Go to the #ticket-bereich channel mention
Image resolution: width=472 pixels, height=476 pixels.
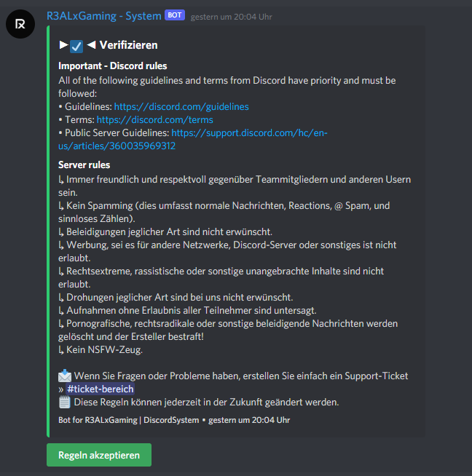(x=100, y=389)
